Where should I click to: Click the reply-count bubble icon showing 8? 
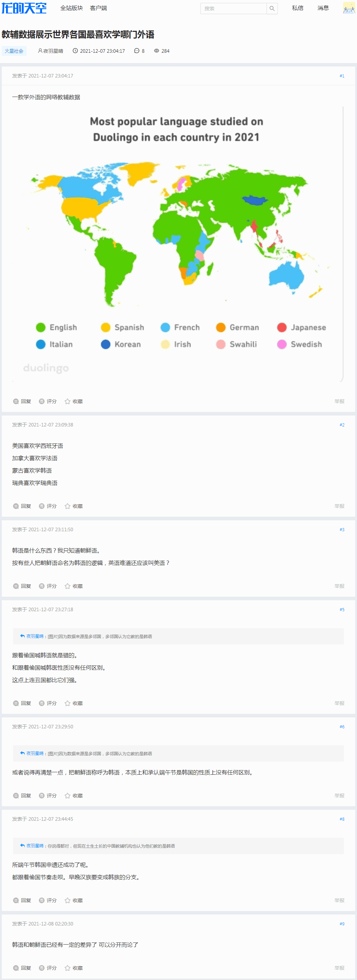point(137,51)
